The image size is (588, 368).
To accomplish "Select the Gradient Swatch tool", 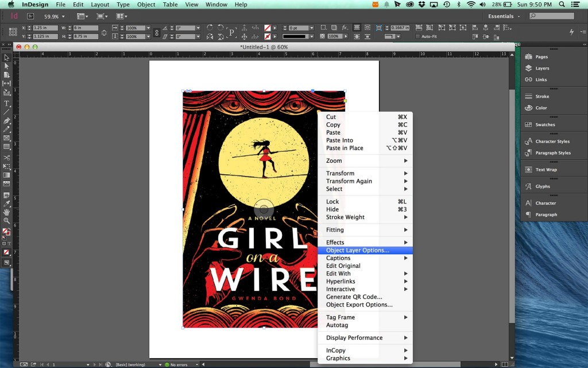I will [x=6, y=175].
